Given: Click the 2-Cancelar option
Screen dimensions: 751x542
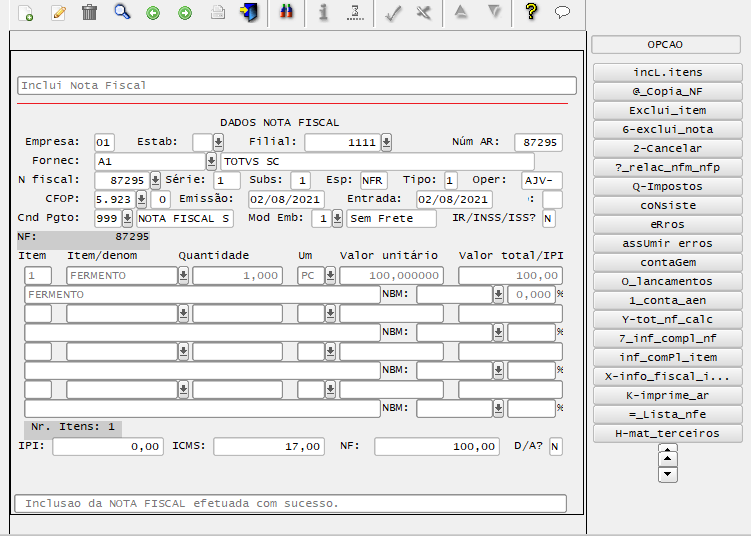Looking at the screenshot, I should [x=668, y=148].
